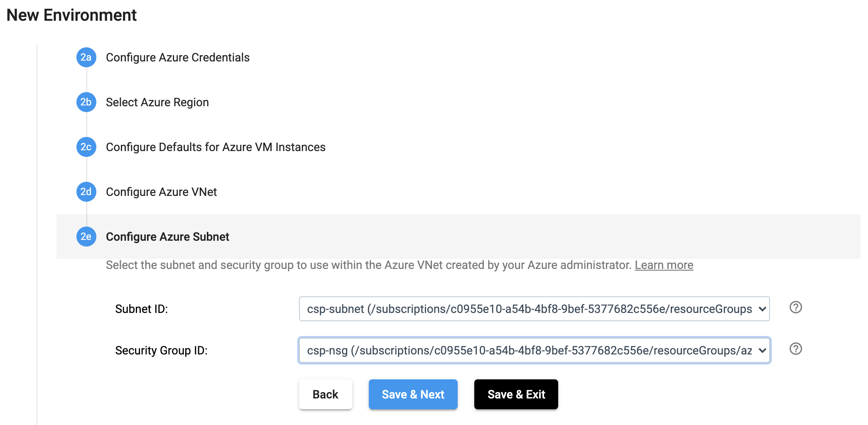Click the 2a step circle icon
This screenshot has height=425, width=868.
(86, 57)
